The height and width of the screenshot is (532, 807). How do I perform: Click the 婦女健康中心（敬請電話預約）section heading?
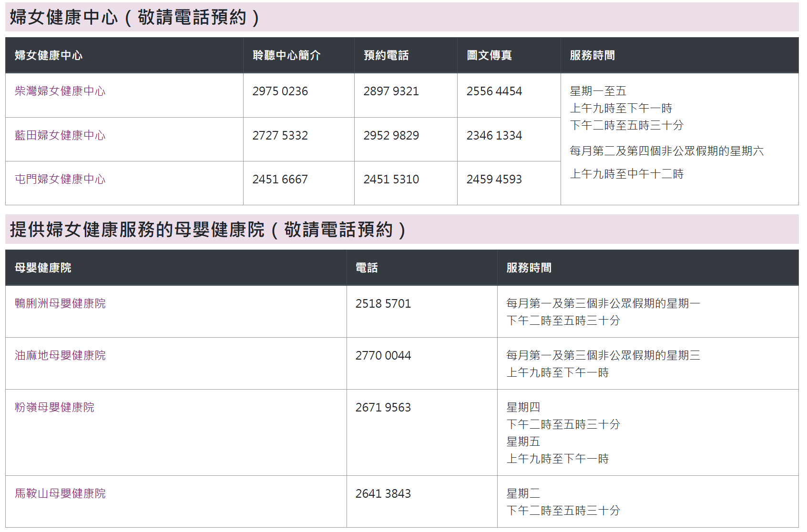click(x=134, y=18)
